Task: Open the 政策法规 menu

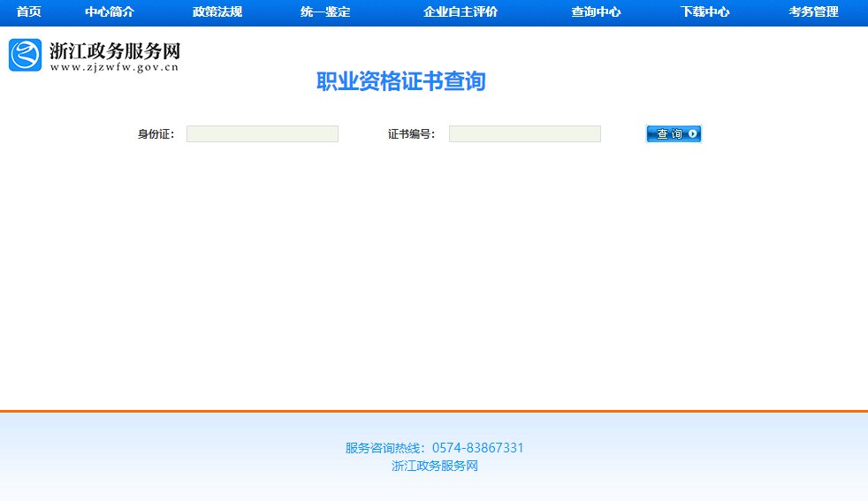Action: [x=217, y=12]
